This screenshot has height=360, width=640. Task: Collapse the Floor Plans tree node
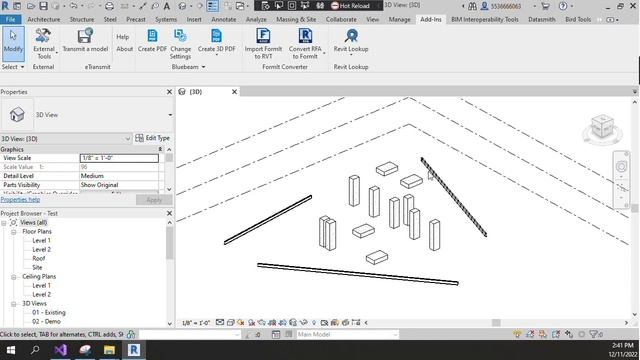(14, 232)
